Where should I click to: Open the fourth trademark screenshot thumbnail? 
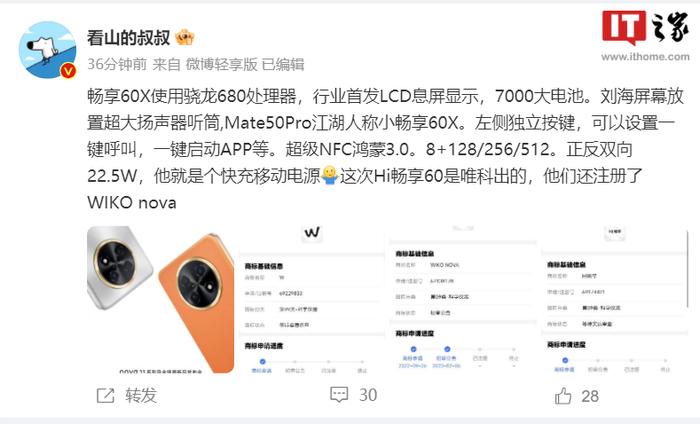pos(615,299)
